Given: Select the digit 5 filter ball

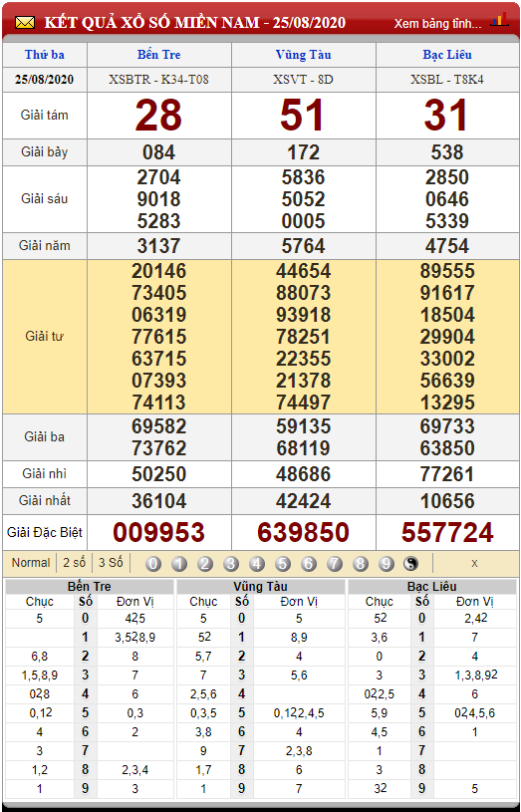Looking at the screenshot, I should click(283, 564).
